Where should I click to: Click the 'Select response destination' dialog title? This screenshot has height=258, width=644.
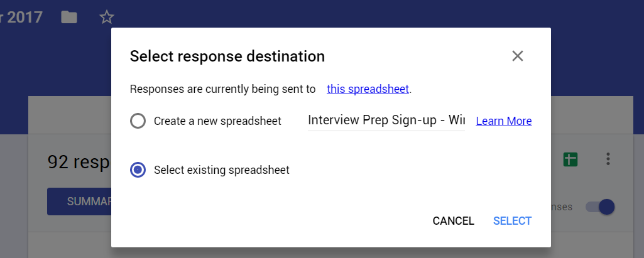[x=227, y=56]
